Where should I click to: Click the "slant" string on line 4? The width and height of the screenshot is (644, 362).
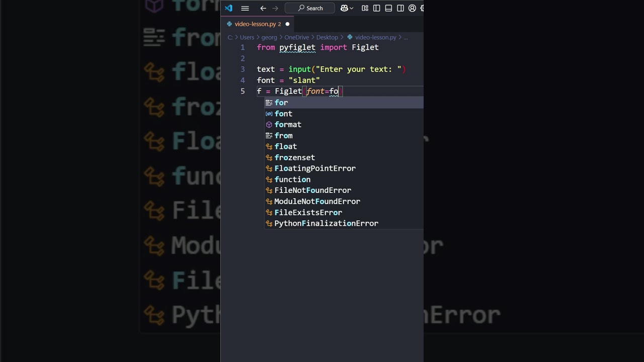coord(304,80)
